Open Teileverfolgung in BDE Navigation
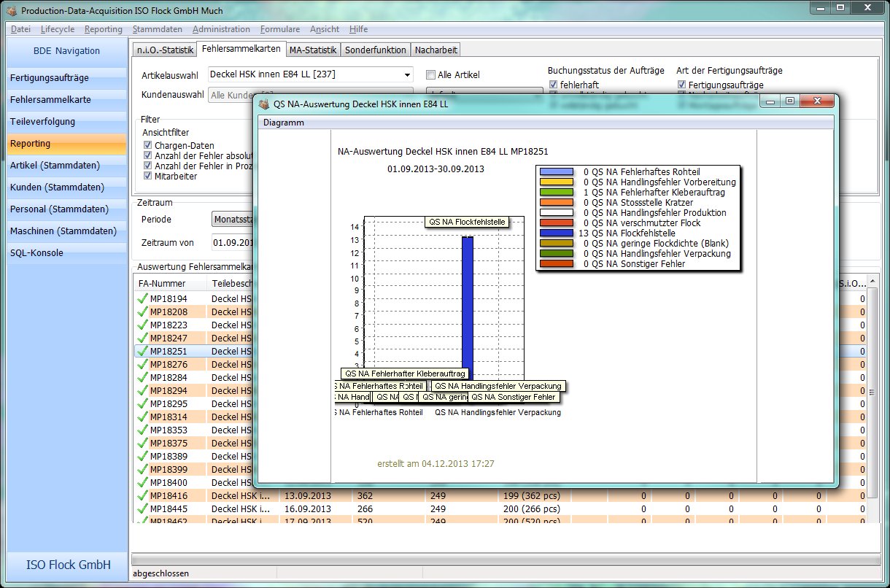Screen dimensions: 890x588 click(42, 122)
